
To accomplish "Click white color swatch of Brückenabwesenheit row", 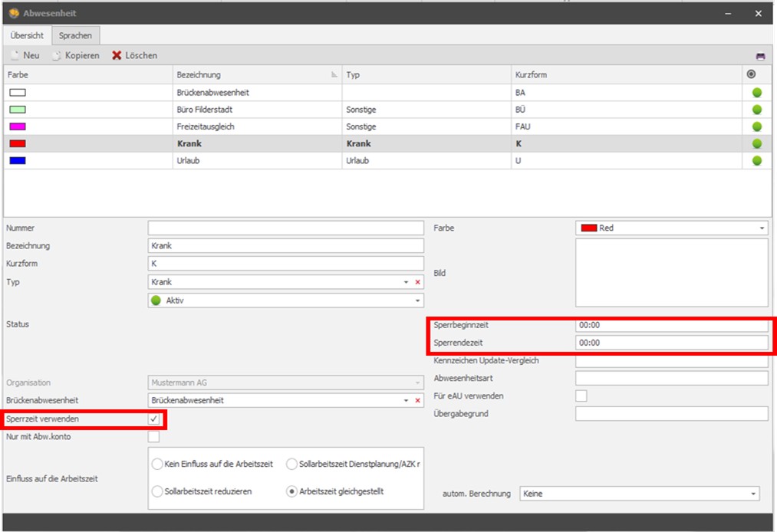I will point(18,93).
